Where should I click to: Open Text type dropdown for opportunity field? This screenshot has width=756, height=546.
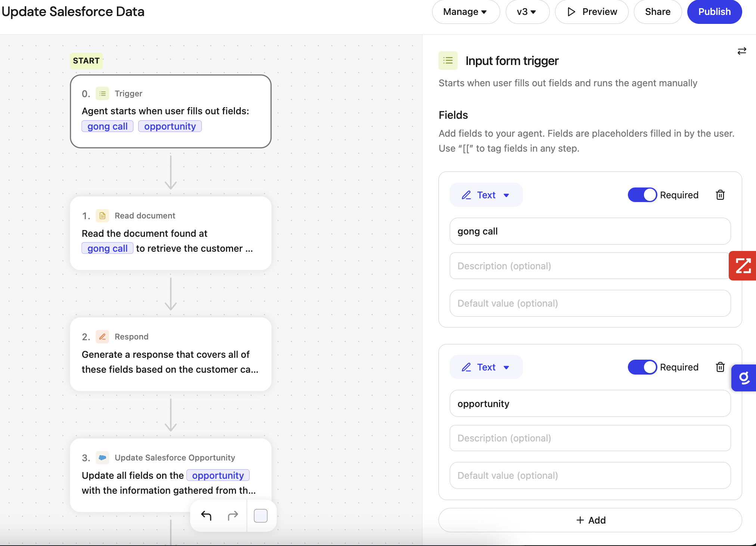pyautogui.click(x=486, y=367)
